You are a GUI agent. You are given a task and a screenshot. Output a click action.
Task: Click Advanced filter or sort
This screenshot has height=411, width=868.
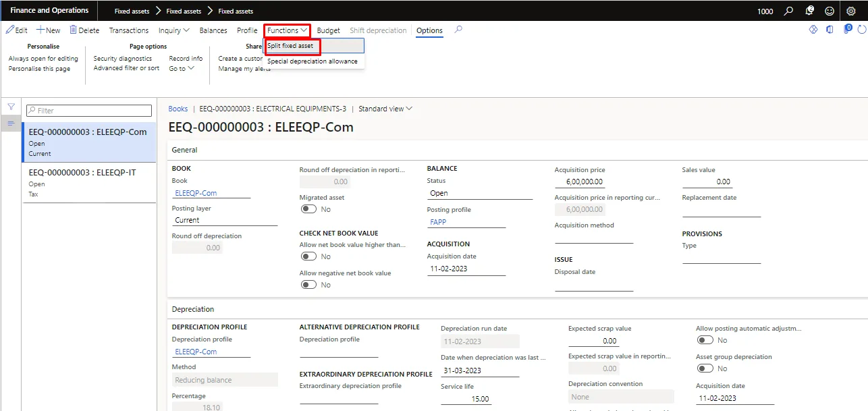[126, 68]
